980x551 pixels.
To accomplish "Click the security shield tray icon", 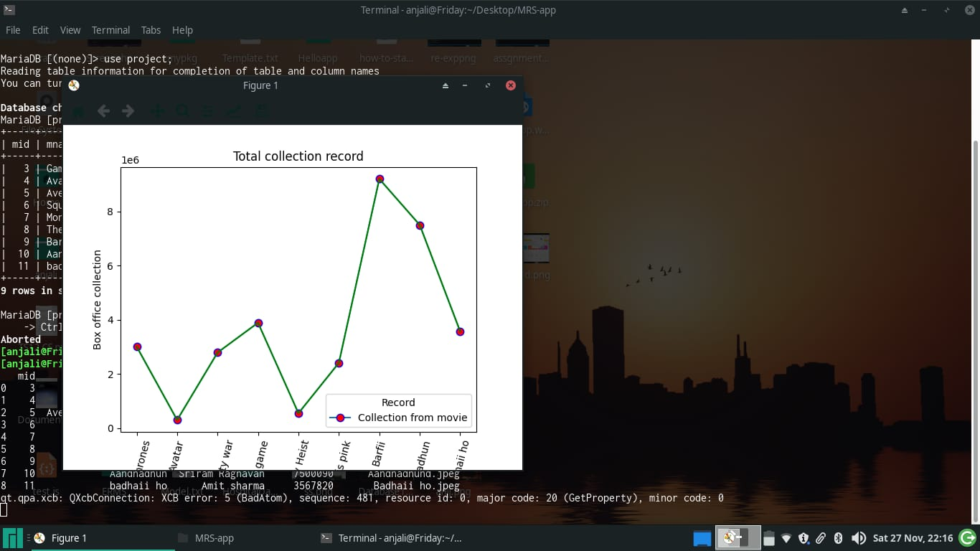I will point(804,538).
